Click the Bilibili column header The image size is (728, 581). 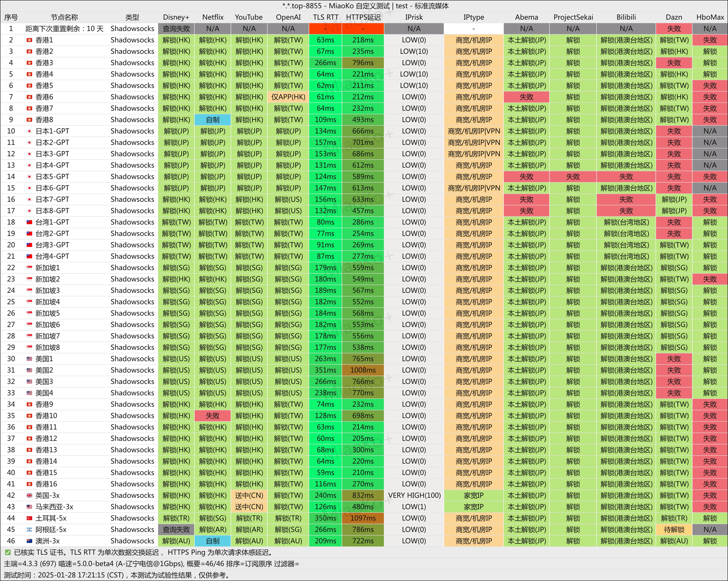(626, 17)
